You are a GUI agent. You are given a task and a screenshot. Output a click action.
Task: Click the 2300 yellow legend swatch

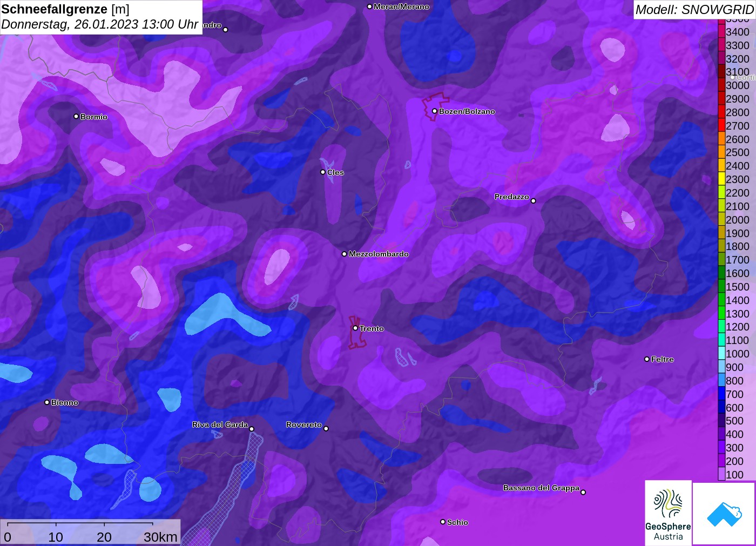coord(721,179)
